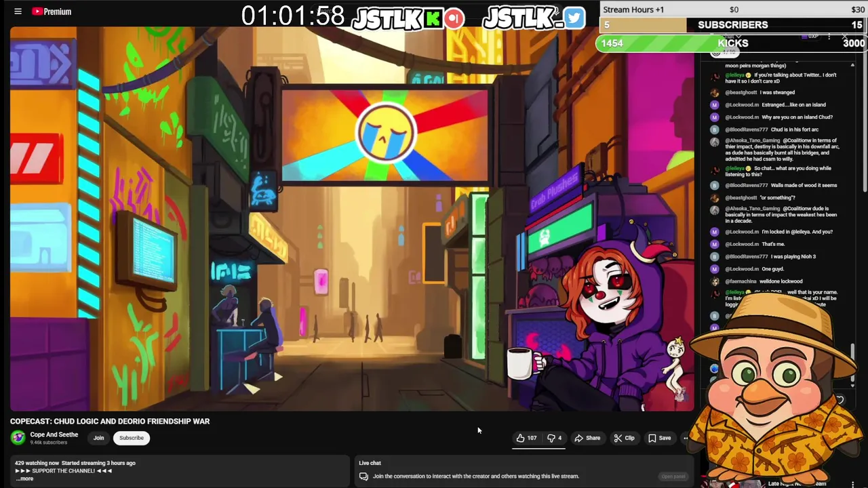Click the live chat speech bubble icon
This screenshot has height=488, width=868.
pos(363,476)
